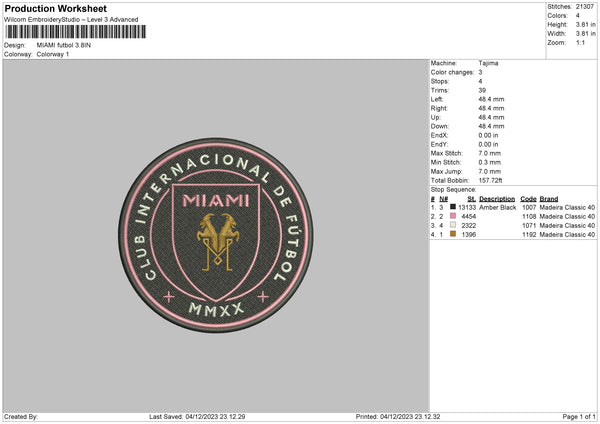Click the 'Last Saved: 04/12/2023 23.12.29' footer text

(197, 416)
